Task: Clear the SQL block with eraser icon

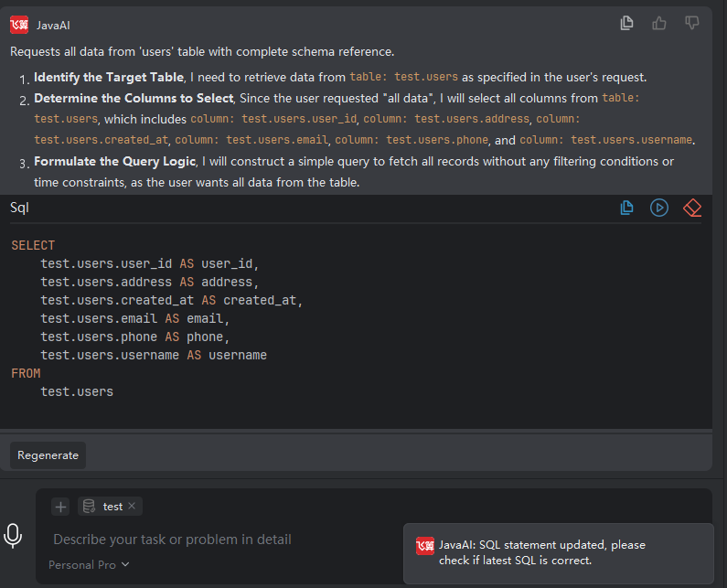Action: [x=692, y=208]
